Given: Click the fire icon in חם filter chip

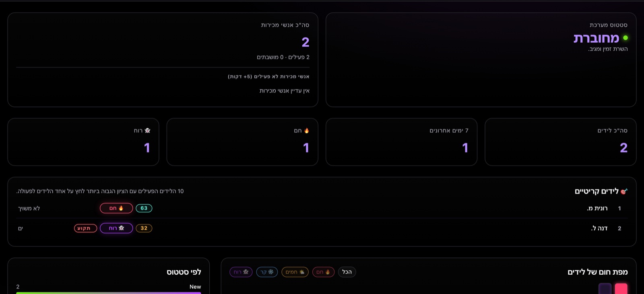Looking at the screenshot, I should pos(328,272).
